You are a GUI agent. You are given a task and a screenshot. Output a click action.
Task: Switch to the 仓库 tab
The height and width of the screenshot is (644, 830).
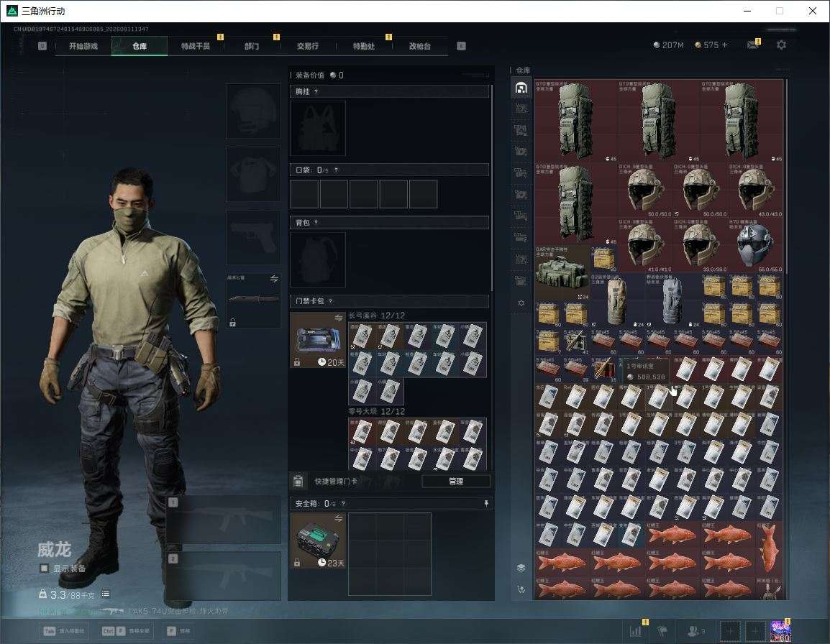[140, 46]
